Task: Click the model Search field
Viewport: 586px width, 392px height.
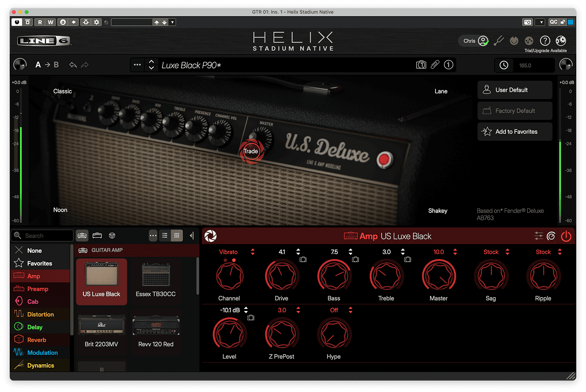Action: pos(42,236)
